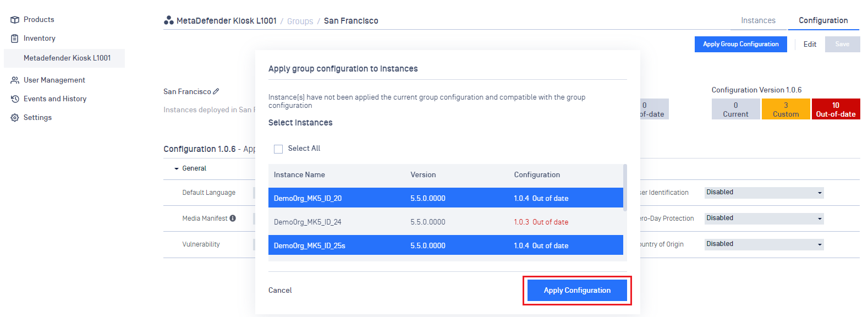868x317 pixels.
Task: Open the Country of Origin Disabled dropdown
Action: coord(764,244)
